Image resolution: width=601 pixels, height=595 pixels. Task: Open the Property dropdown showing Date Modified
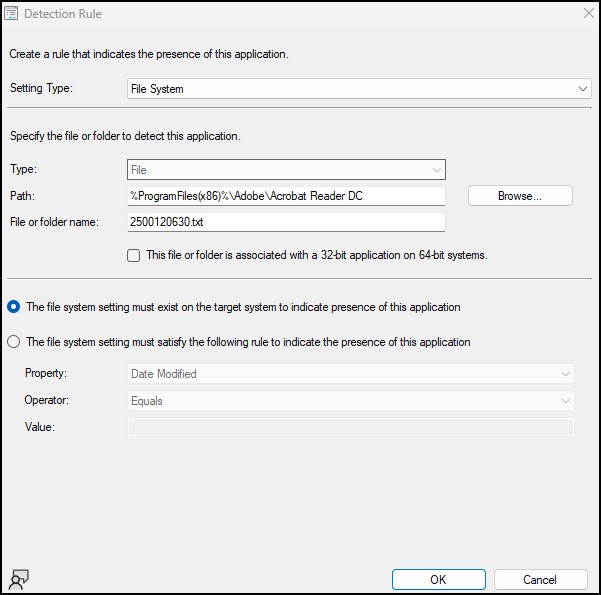pyautogui.click(x=351, y=373)
